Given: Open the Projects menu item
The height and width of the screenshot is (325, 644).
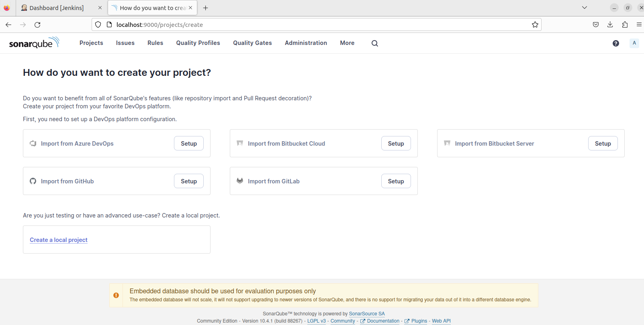Looking at the screenshot, I should coord(91,43).
